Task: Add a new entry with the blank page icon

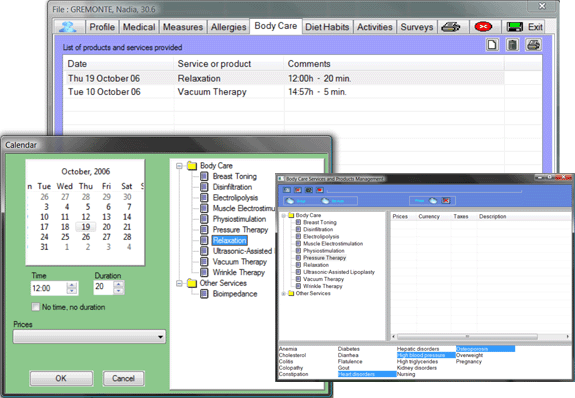Action: click(x=492, y=45)
